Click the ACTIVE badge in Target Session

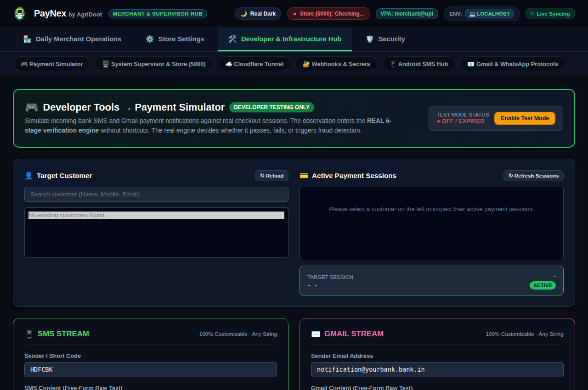coord(543,285)
